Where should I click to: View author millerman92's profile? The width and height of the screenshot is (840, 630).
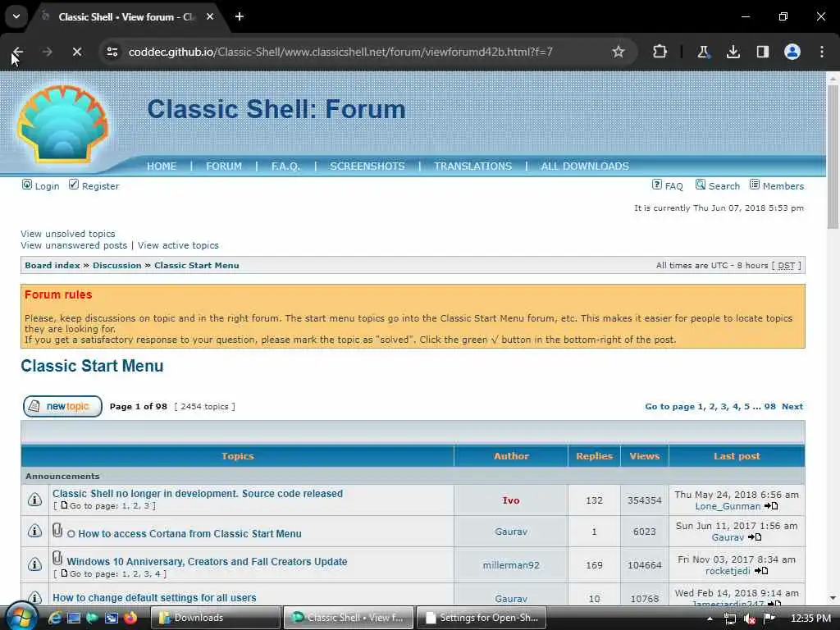pos(511,565)
